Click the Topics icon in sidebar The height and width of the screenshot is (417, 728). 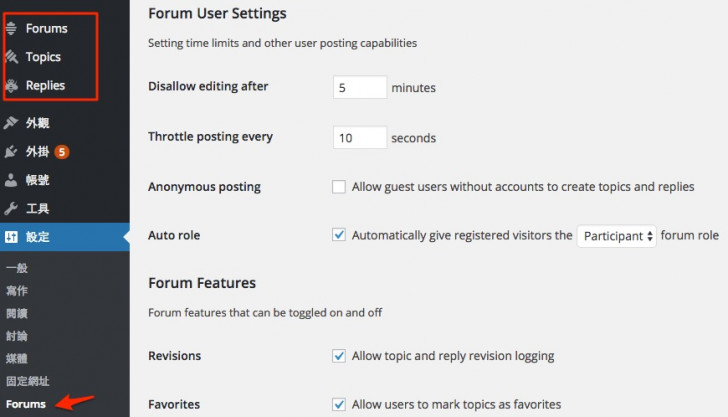(x=12, y=57)
